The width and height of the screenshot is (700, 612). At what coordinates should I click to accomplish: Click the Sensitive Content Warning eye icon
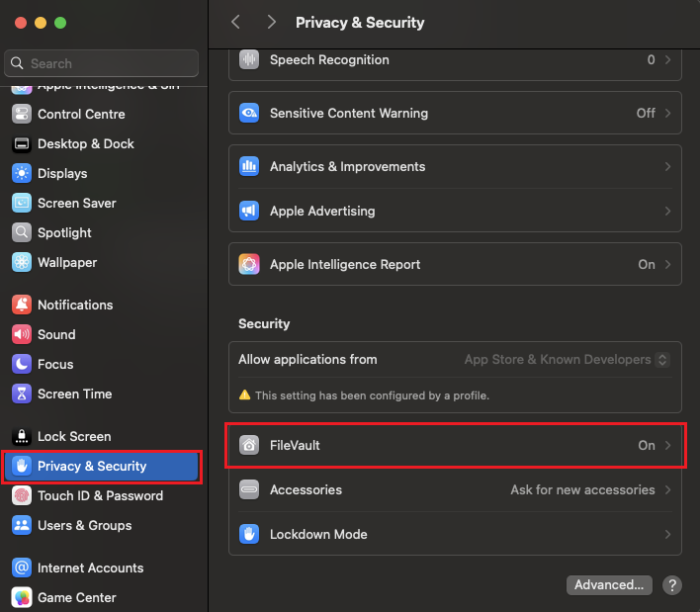[x=249, y=113]
